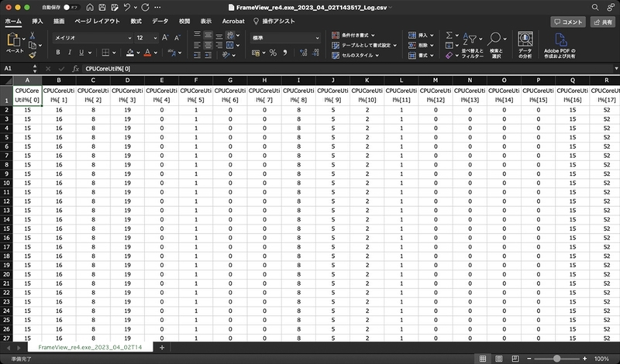Click the scissors cut icon
The width and height of the screenshot is (620, 364).
click(x=32, y=36)
